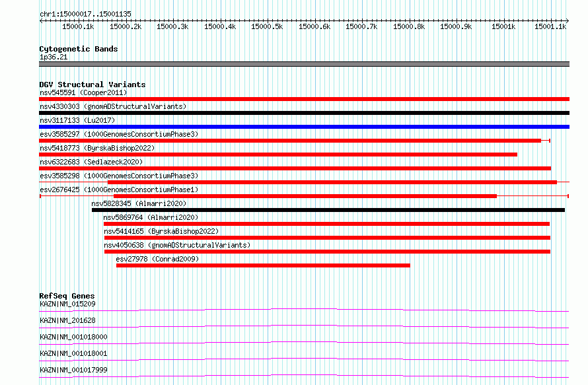Click the 15000.5k ruler tick label
Screen dimensions: 588x385
267,26
